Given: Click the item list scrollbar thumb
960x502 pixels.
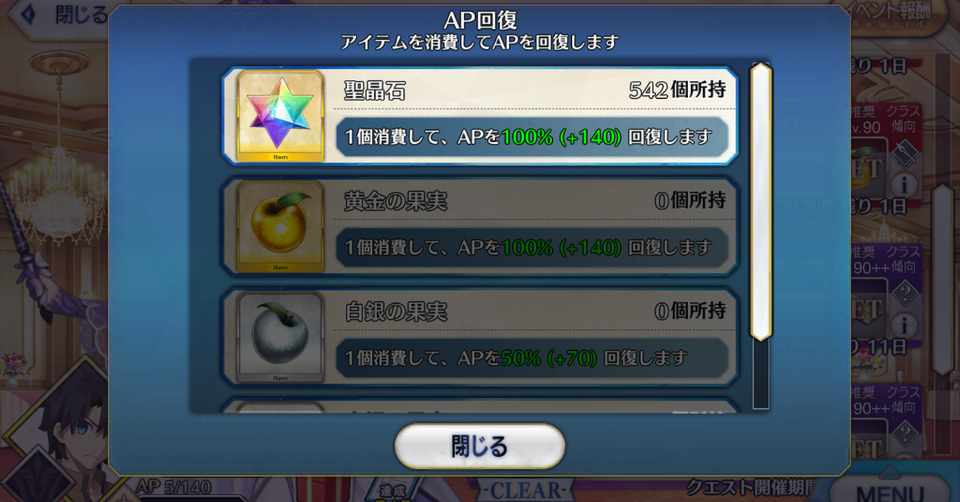Looking at the screenshot, I should (760, 201).
